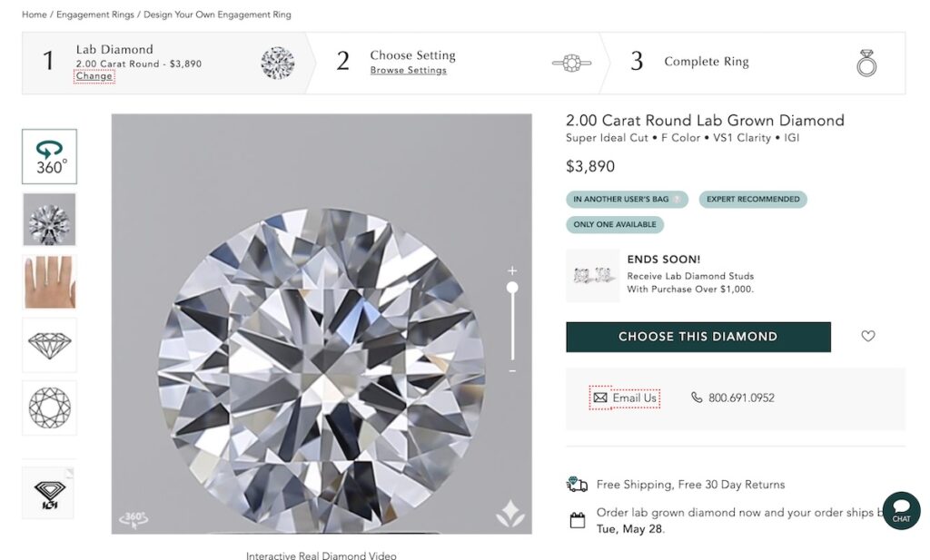Click the Choose This Diamond button
The height and width of the screenshot is (560, 930).
tap(697, 336)
